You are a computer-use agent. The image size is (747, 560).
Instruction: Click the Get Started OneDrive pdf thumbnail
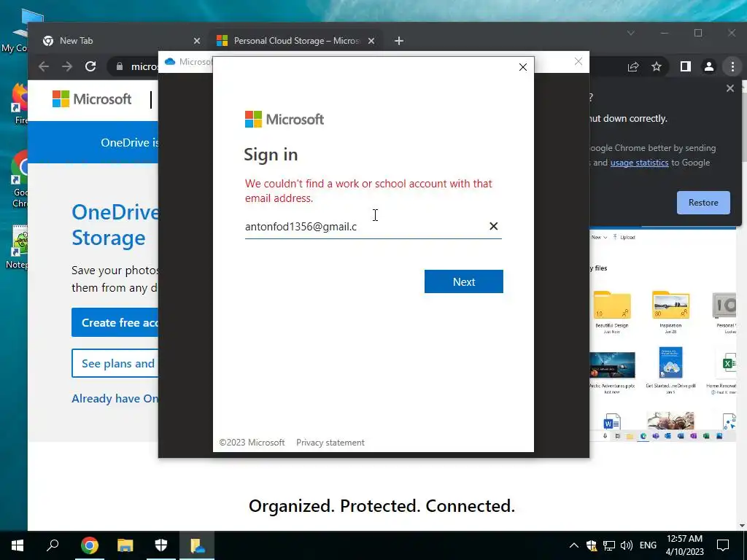click(671, 362)
